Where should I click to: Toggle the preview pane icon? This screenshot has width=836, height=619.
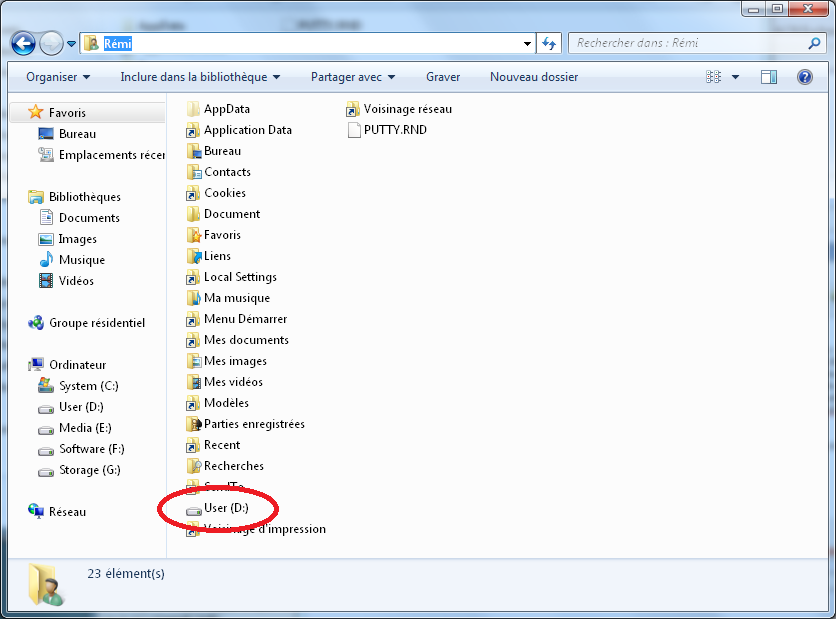[x=769, y=77]
